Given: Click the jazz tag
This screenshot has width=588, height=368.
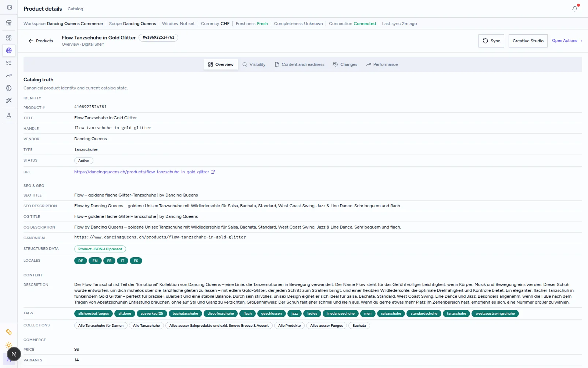Looking at the screenshot, I should point(295,314).
